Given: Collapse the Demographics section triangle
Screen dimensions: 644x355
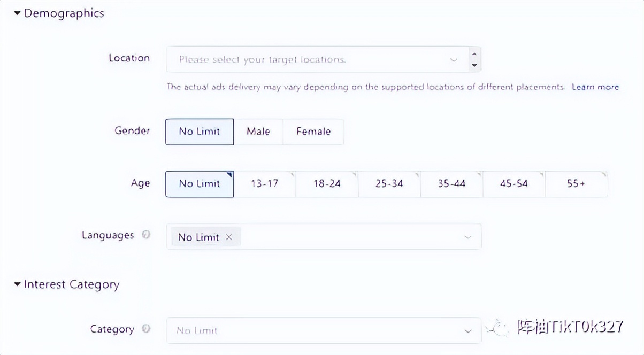Looking at the screenshot, I should point(17,13).
